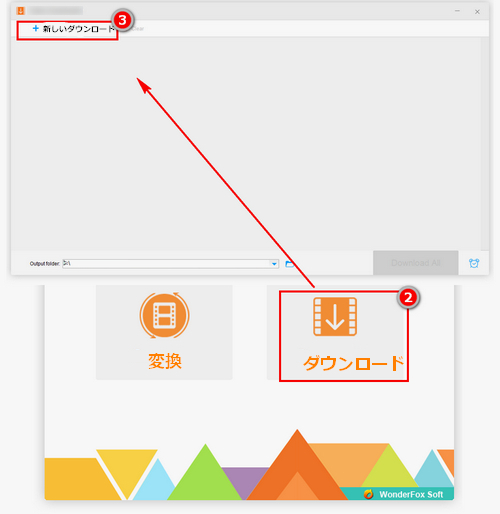Click the WonderFox Soft brand text
This screenshot has height=514, width=500.
coord(411,494)
